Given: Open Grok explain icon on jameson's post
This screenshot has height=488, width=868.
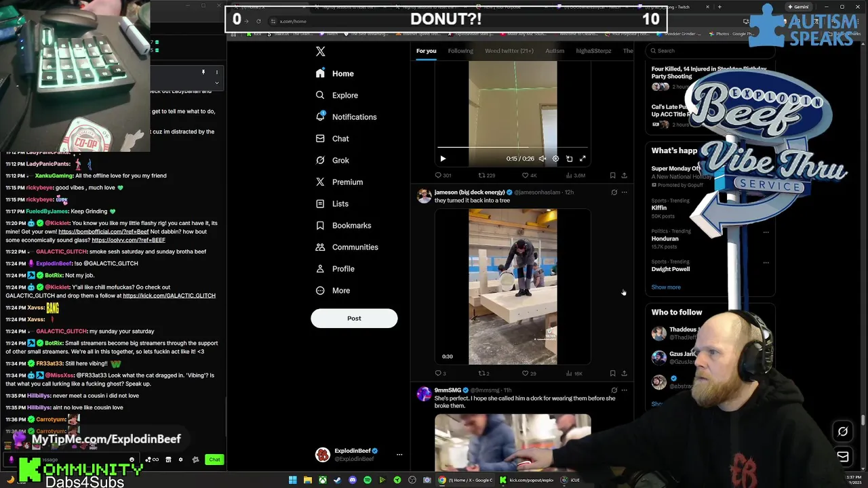Looking at the screenshot, I should coord(614,192).
